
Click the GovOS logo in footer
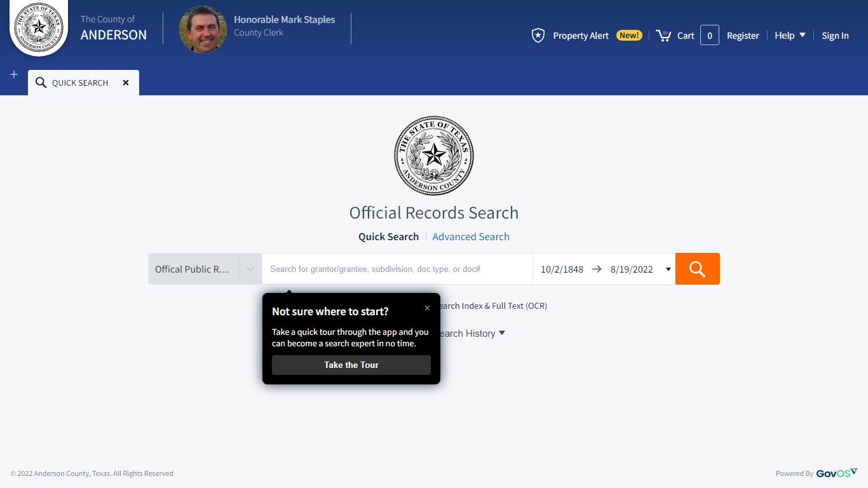click(837, 473)
